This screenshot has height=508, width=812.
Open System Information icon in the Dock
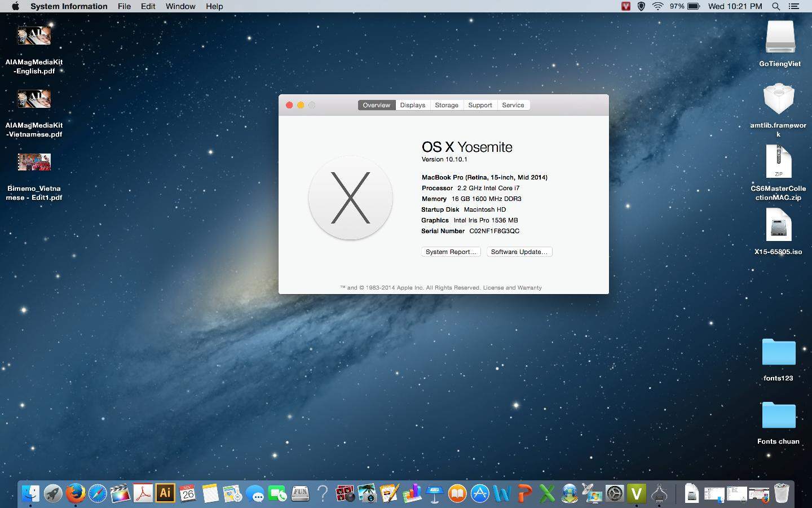[659, 493]
